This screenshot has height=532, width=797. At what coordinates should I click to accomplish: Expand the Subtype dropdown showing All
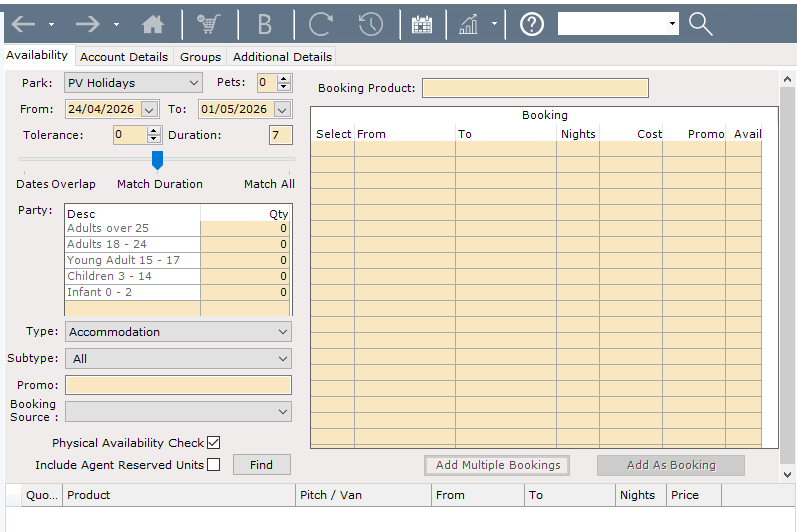178,359
